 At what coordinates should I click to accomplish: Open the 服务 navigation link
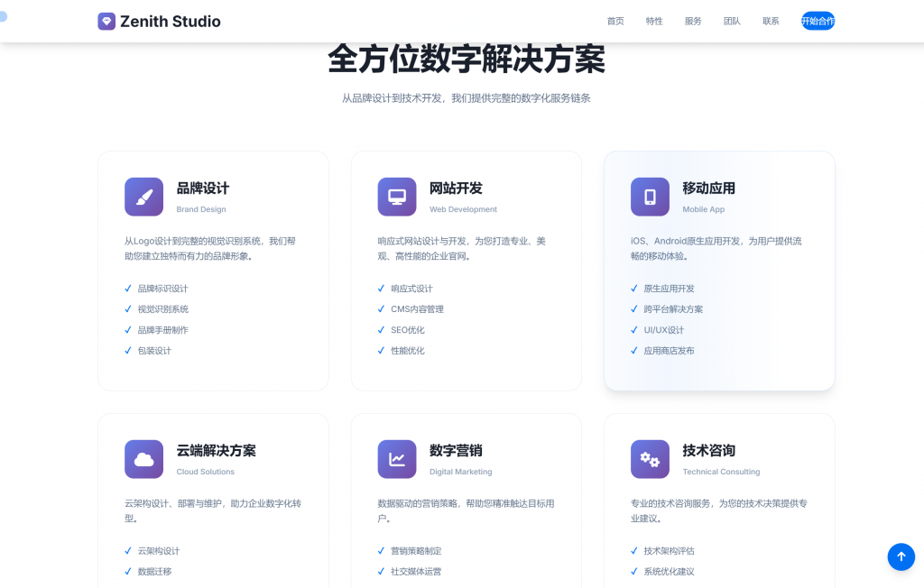click(x=693, y=21)
